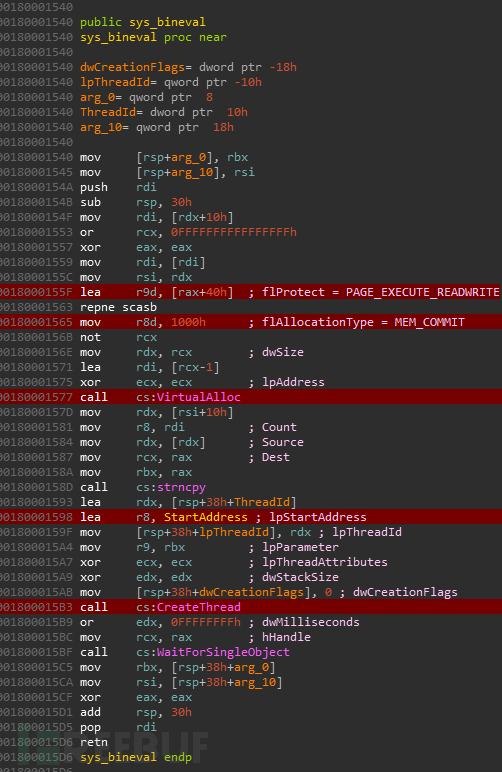Select 'lea rdi, [rcx-1]' instruction
The width and height of the screenshot is (502, 772).
[x=150, y=367]
